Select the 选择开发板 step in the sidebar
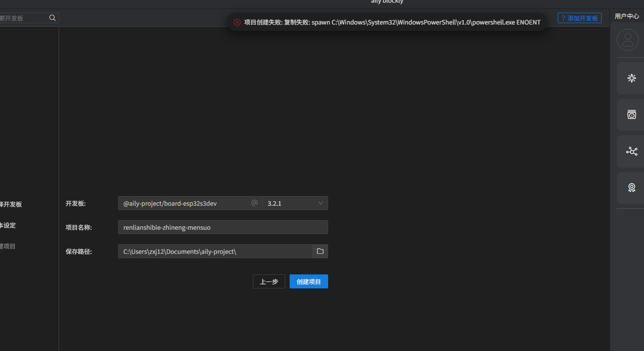This screenshot has width=644, height=351. [11, 204]
